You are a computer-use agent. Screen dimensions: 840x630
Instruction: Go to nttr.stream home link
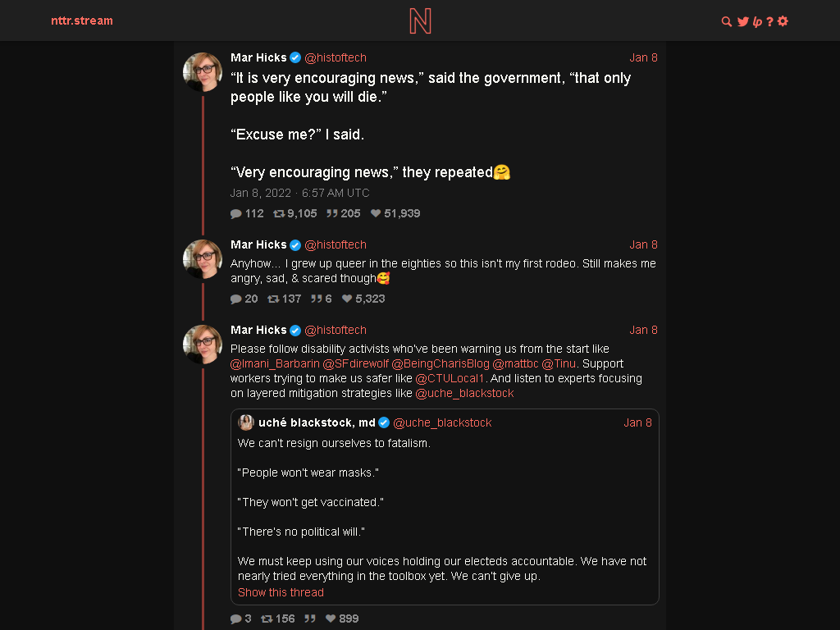(82, 21)
